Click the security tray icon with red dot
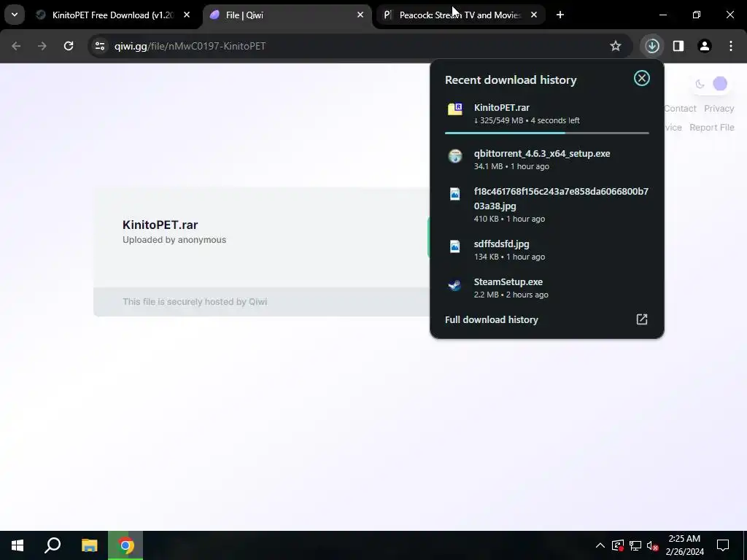This screenshot has width=747, height=560. tap(618, 545)
